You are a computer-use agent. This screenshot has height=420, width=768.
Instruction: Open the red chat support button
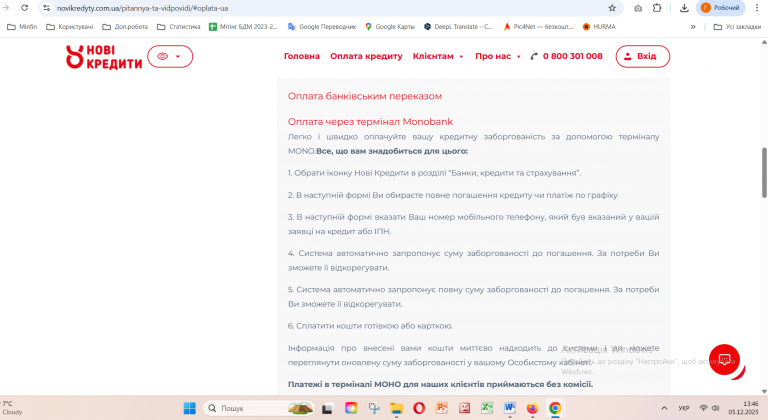coord(724,360)
